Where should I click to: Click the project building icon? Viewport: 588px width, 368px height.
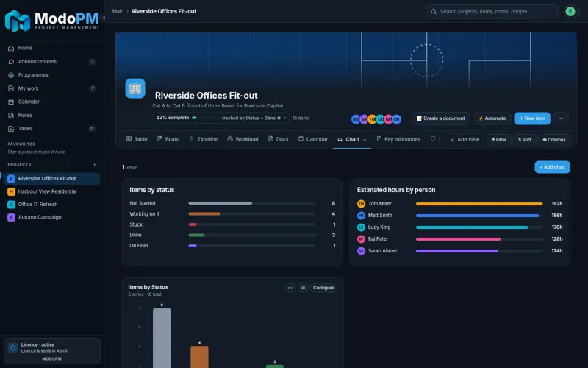[135, 88]
